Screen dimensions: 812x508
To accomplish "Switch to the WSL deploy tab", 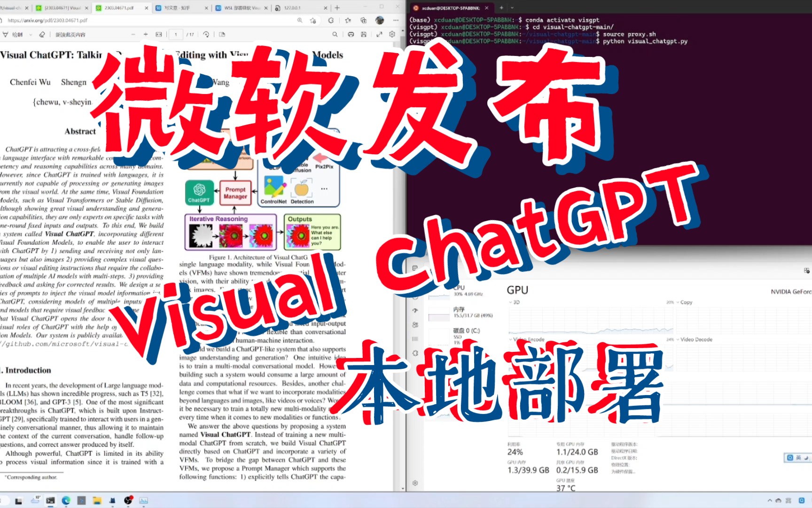I will pos(241,8).
